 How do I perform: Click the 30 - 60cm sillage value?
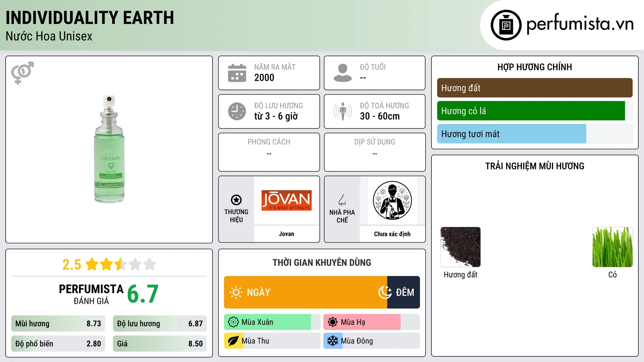click(x=380, y=116)
